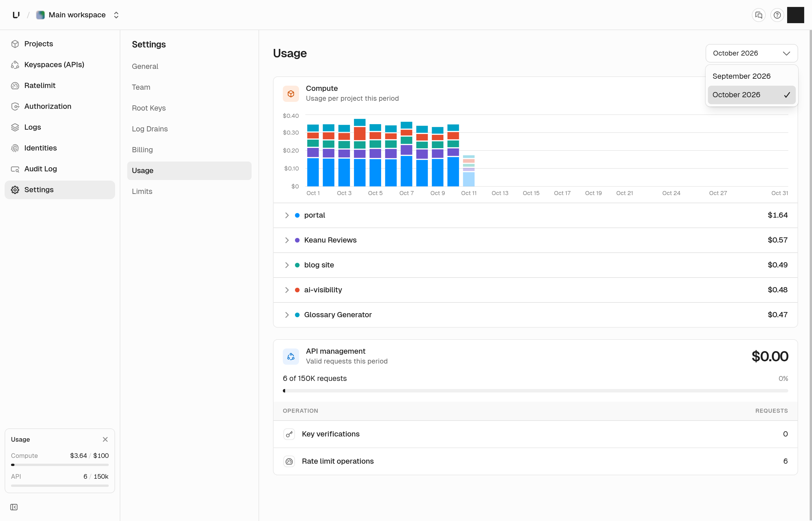Click the Audit Log icon in the sidebar

click(15, 169)
